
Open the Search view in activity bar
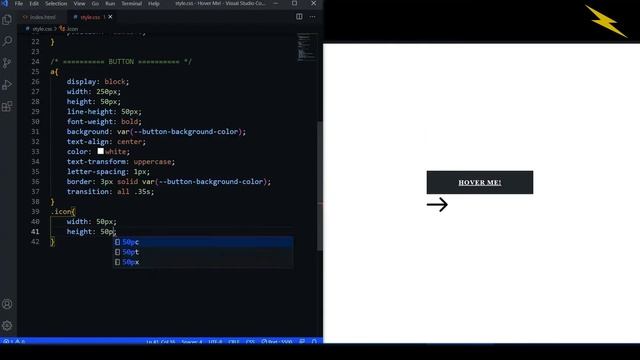(7, 41)
